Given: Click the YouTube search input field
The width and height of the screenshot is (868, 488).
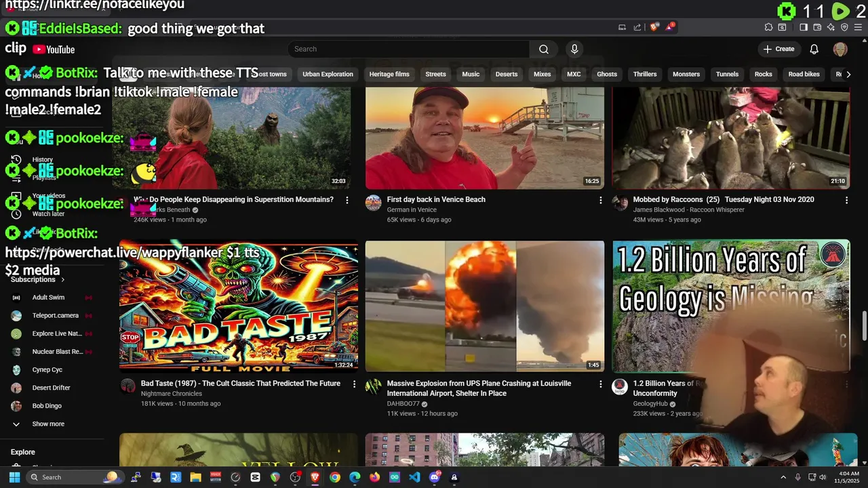Looking at the screenshot, I should click(409, 49).
